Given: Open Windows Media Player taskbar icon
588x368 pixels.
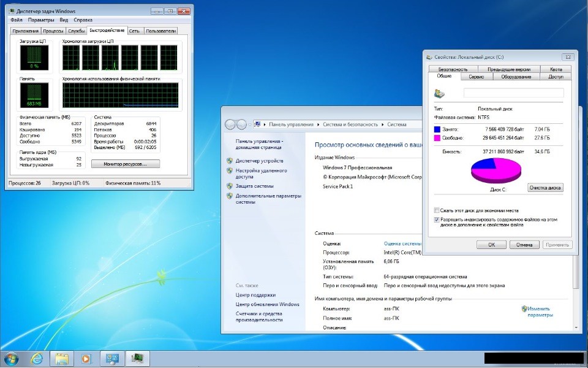Looking at the screenshot, I should point(86,359).
